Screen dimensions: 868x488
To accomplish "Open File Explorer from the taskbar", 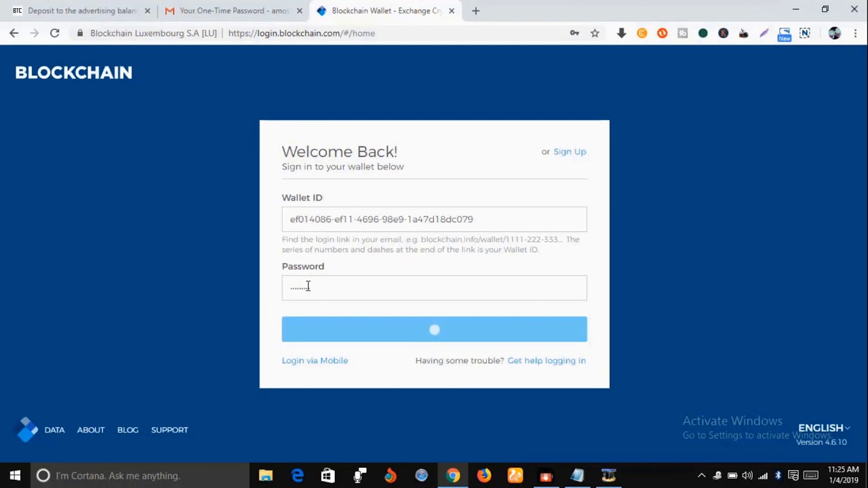I will (x=266, y=476).
